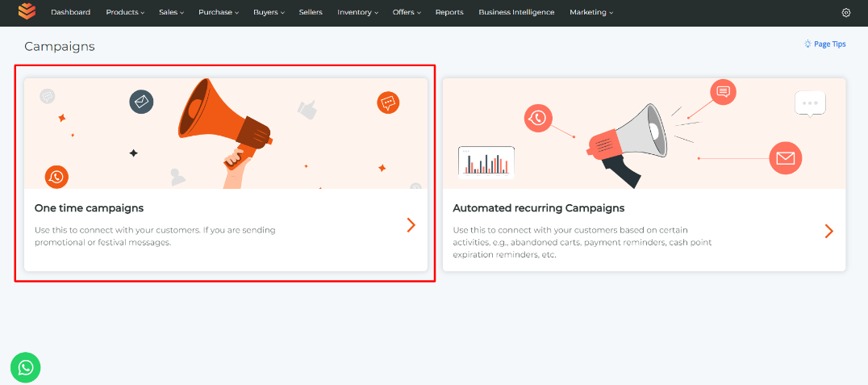This screenshot has height=385, width=868.
Task: Click the orange app logo icon
Action: [27, 11]
